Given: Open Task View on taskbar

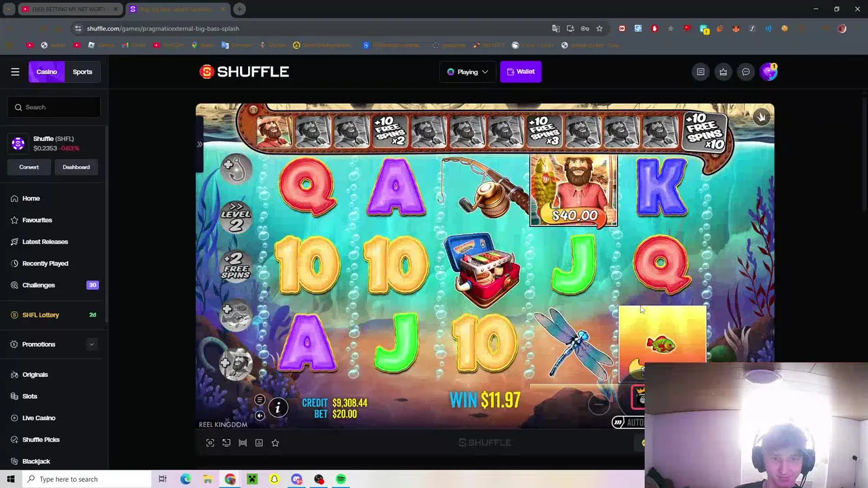Looking at the screenshot, I should tap(163, 479).
